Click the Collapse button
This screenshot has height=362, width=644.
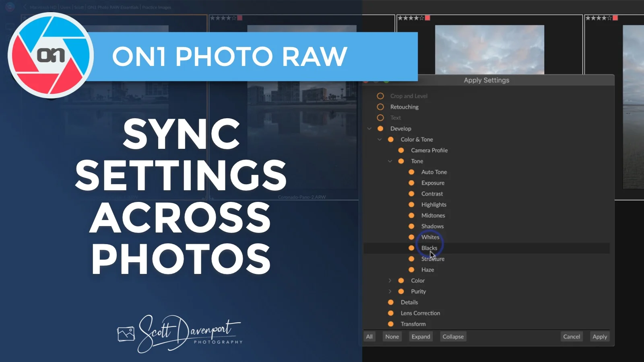pyautogui.click(x=453, y=337)
